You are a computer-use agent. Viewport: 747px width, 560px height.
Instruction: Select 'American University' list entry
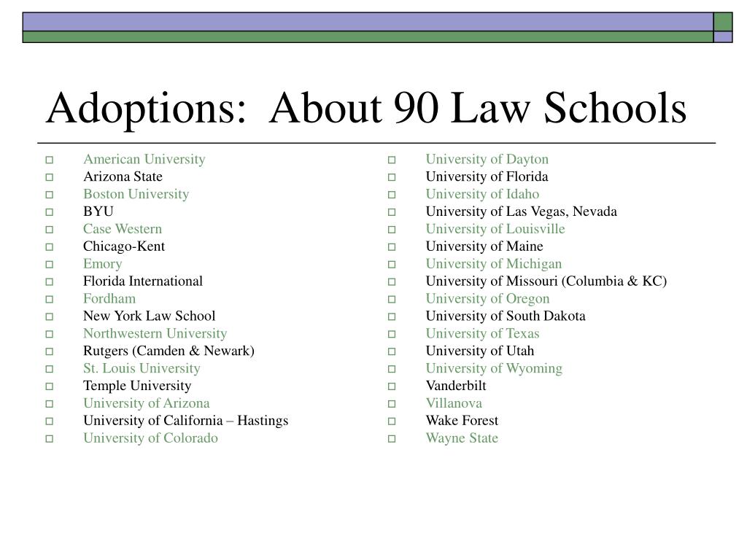pos(144,159)
